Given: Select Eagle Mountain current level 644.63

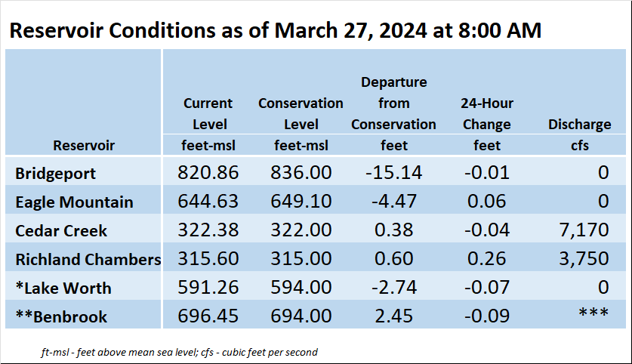Looking at the screenshot, I should click(x=208, y=201).
